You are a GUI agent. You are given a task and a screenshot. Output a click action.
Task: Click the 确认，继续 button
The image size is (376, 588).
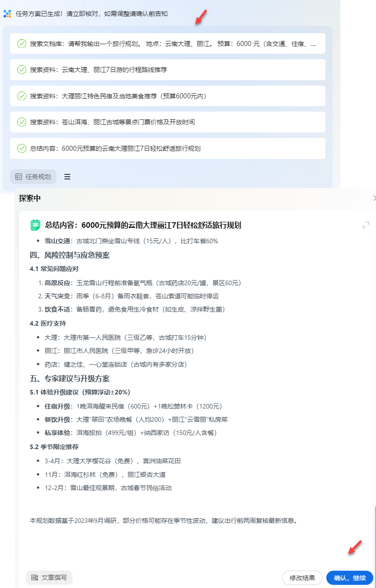pos(350,578)
